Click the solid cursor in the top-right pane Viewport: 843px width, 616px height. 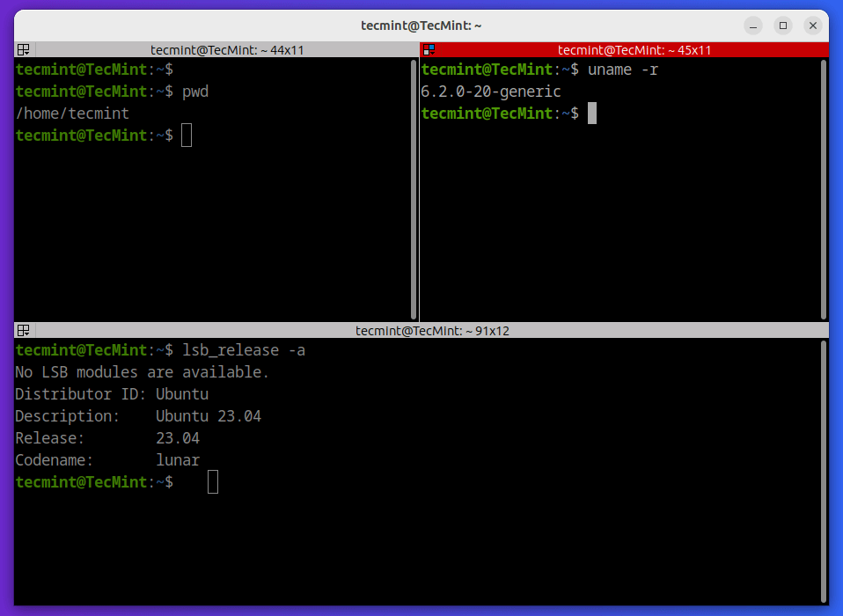point(592,114)
